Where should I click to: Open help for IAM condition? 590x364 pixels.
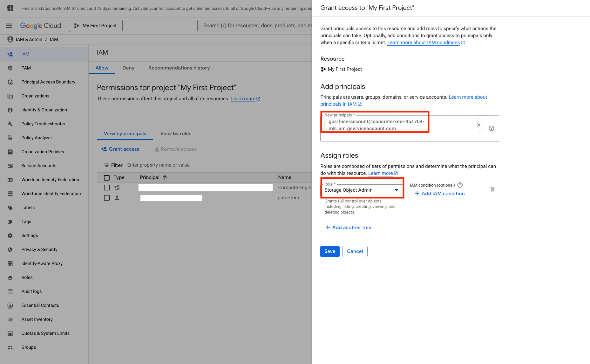pyautogui.click(x=460, y=185)
